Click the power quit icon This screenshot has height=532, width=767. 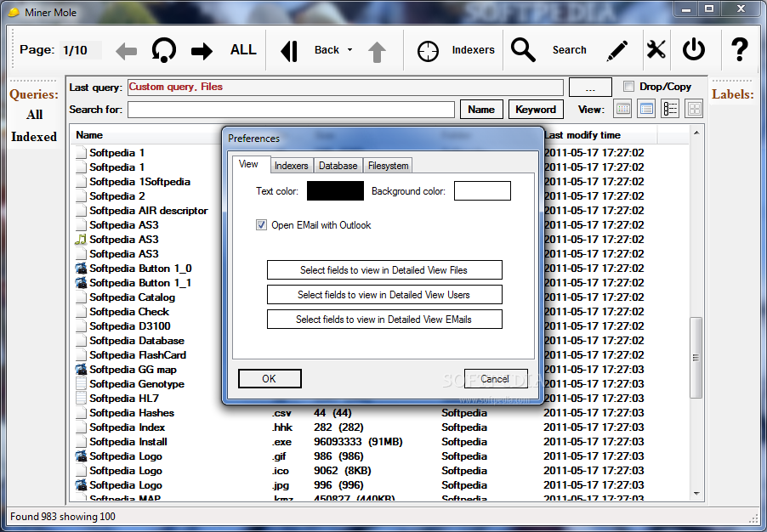[694, 50]
